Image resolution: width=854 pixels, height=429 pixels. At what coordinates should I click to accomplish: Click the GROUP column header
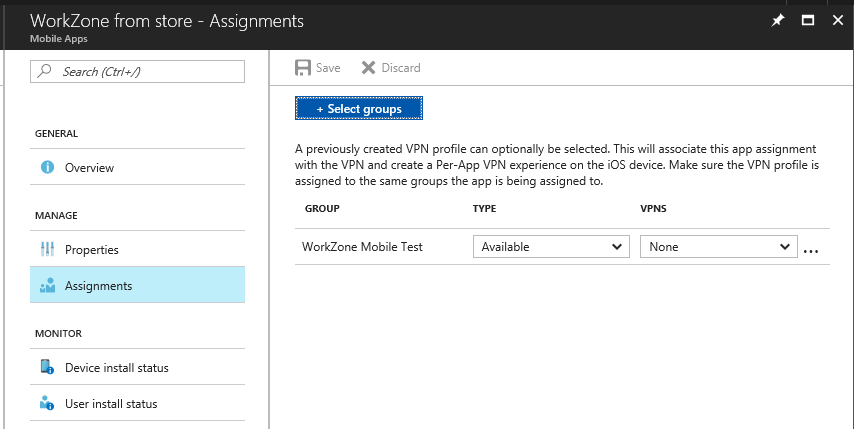[x=322, y=209]
